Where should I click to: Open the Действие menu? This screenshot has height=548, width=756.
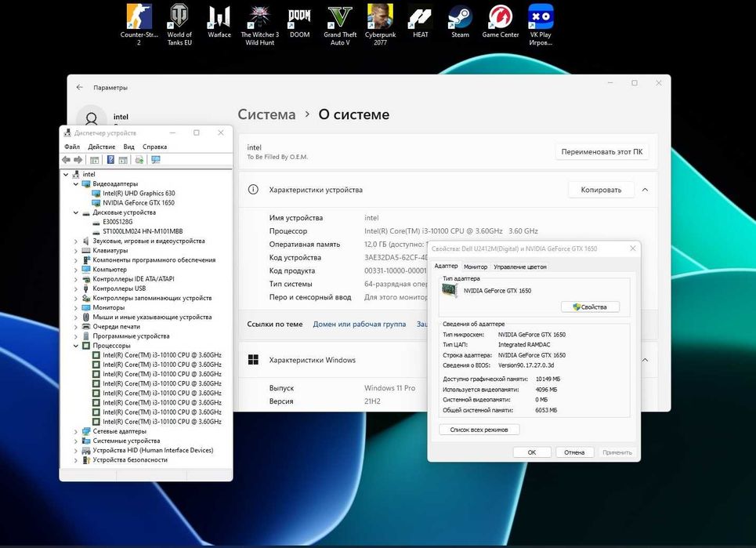pos(101,147)
